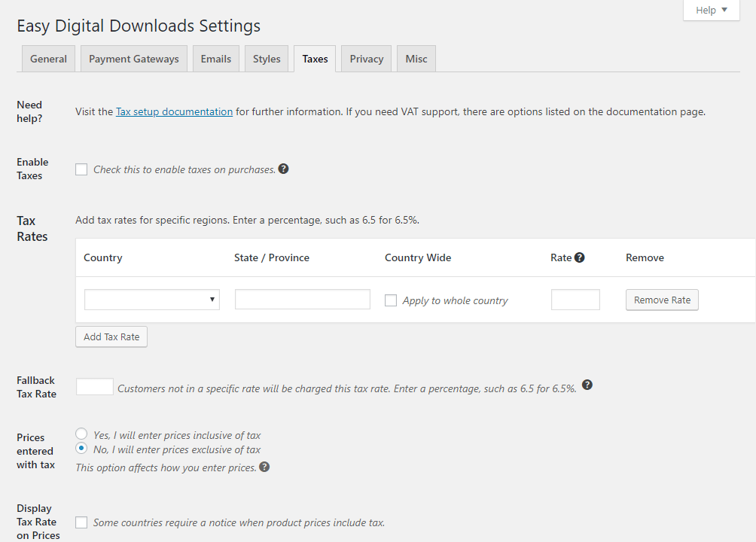Show help icon for prices entered with tax
Viewport: 756px width, 542px height.
pyautogui.click(x=264, y=467)
